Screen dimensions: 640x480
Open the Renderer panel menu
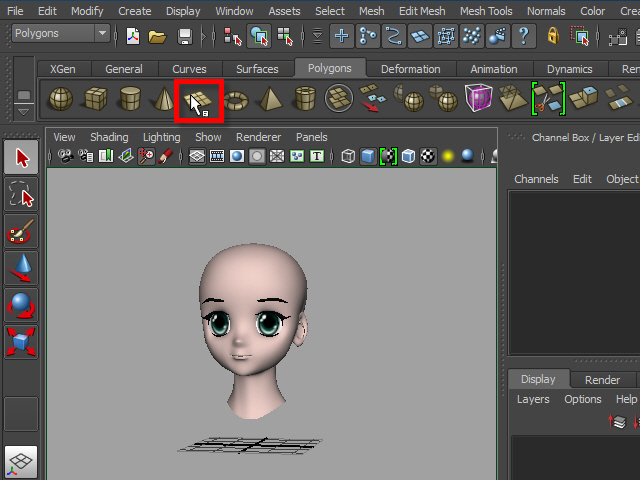point(258,137)
